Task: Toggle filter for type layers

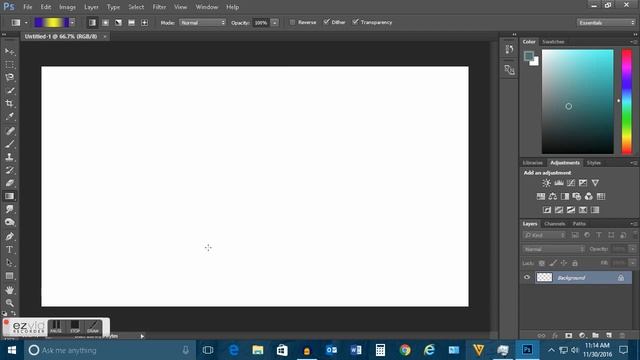Action: click(x=599, y=235)
